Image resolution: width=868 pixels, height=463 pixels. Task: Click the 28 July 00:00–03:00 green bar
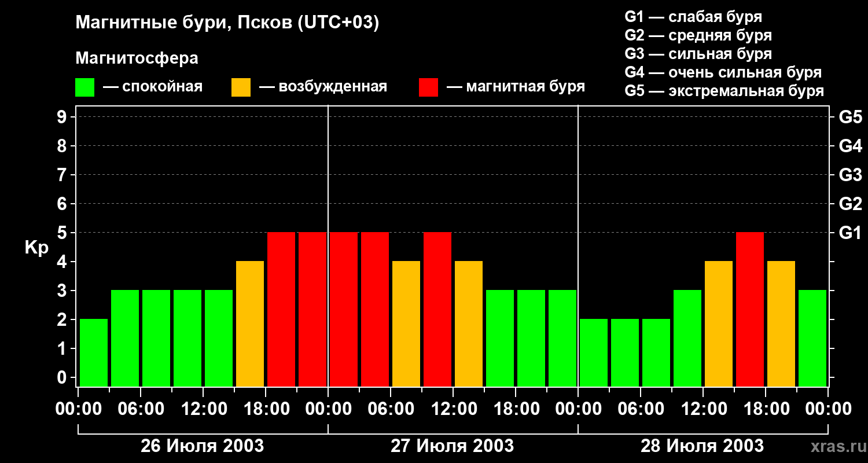pyautogui.click(x=594, y=352)
